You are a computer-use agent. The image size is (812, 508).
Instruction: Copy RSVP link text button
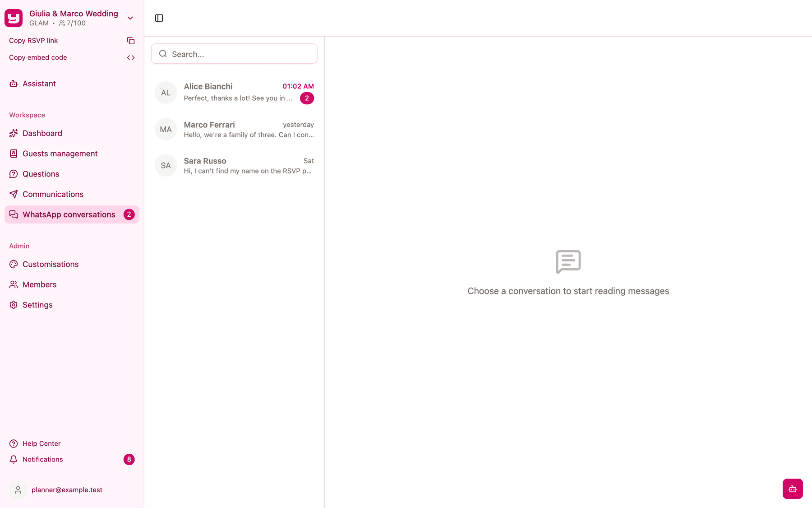tap(33, 41)
